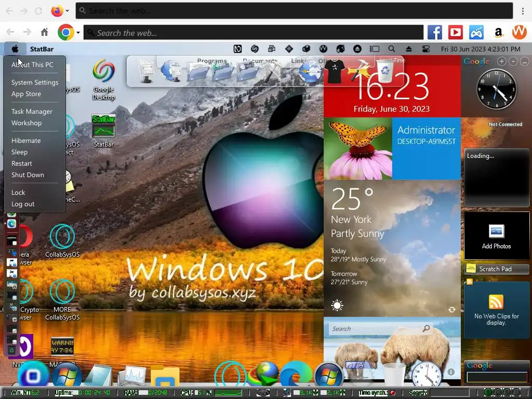Open the three-dot menu at top right
The width and height of the screenshot is (532, 399).
(523, 11)
